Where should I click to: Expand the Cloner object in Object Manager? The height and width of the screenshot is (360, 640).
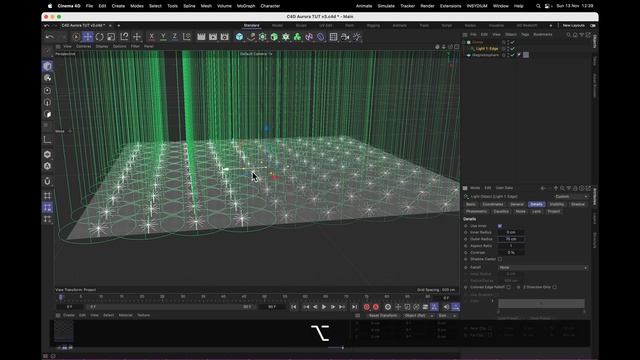pos(464,42)
